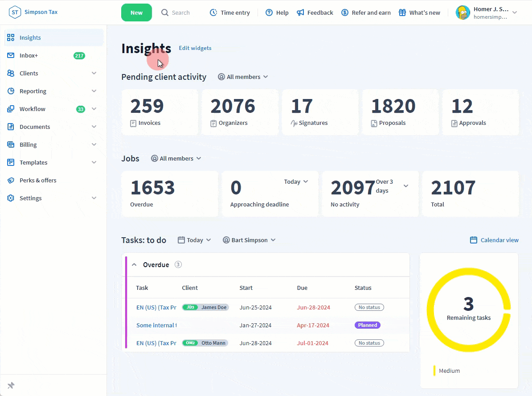Screen dimensions: 532x396
Task: Collapse the Overdue tasks section
Action: (134, 265)
